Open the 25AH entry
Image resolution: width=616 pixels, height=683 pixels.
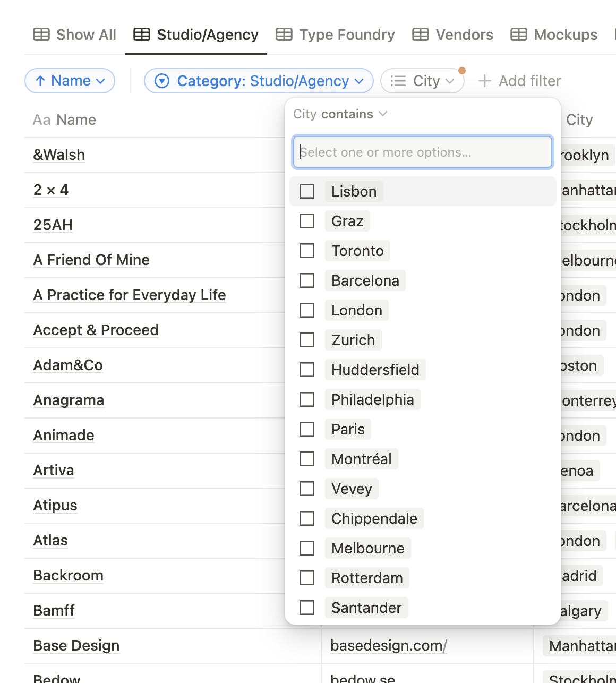coord(53,225)
